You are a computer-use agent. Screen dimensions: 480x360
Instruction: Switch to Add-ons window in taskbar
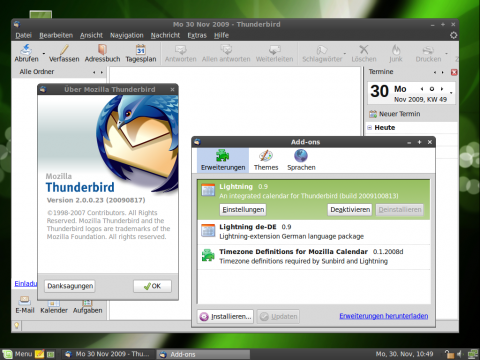pos(203,354)
